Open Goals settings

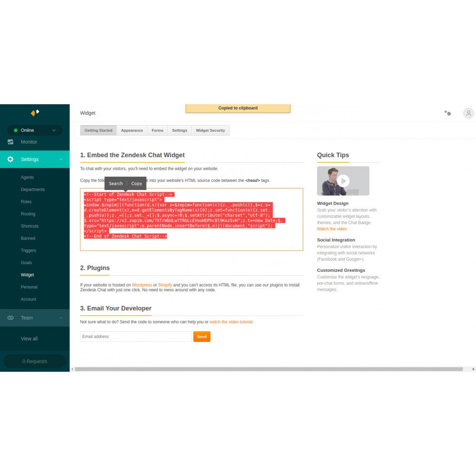point(26,263)
